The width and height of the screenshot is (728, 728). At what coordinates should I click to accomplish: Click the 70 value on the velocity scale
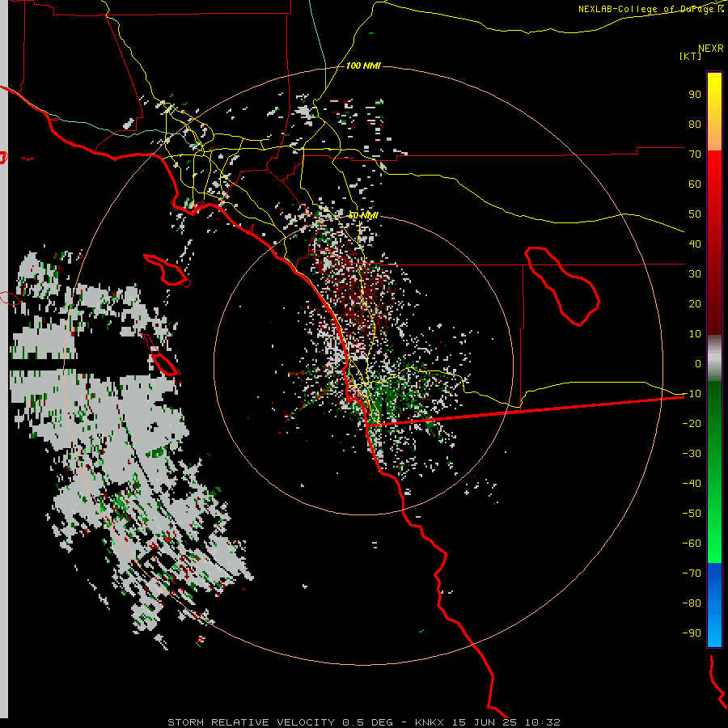(x=695, y=154)
